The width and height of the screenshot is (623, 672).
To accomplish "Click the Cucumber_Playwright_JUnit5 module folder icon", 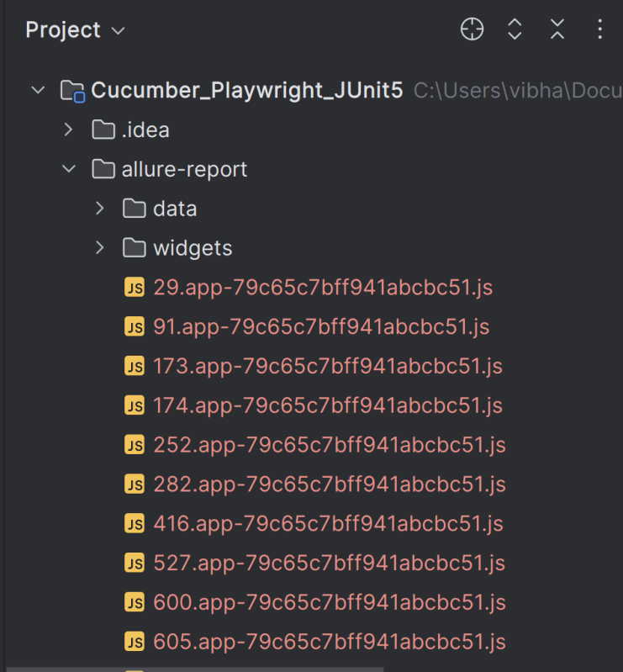I will click(x=73, y=91).
